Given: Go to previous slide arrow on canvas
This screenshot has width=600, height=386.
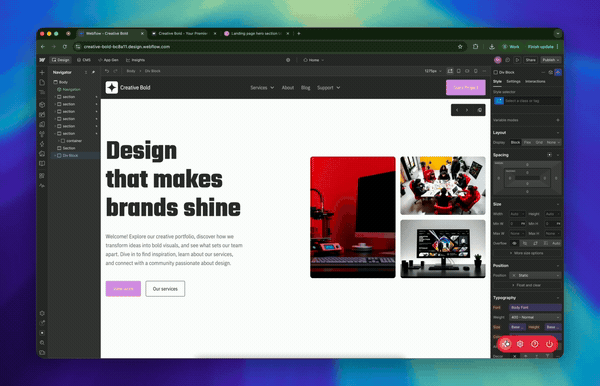Looking at the screenshot, I should click(x=457, y=110).
